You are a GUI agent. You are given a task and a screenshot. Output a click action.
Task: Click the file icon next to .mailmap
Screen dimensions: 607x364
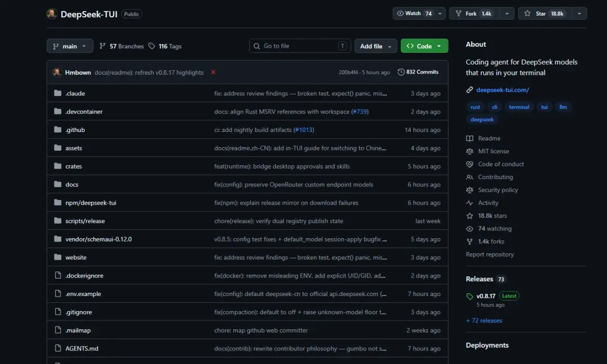pyautogui.click(x=58, y=330)
